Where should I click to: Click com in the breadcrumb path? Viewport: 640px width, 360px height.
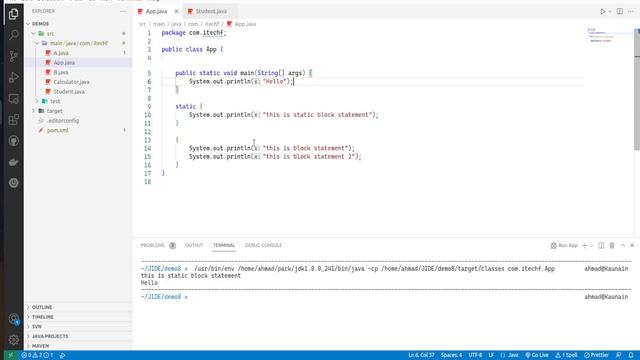193,24
